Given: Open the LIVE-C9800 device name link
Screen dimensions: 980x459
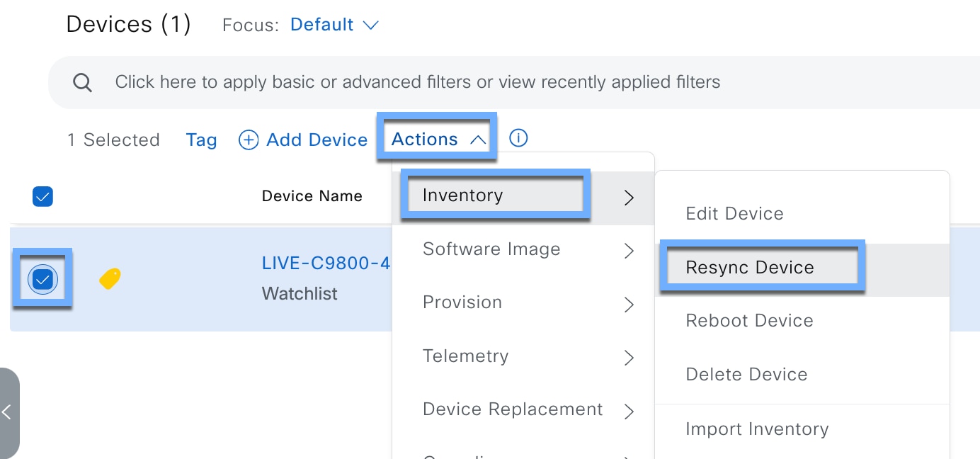Looking at the screenshot, I should click(326, 263).
